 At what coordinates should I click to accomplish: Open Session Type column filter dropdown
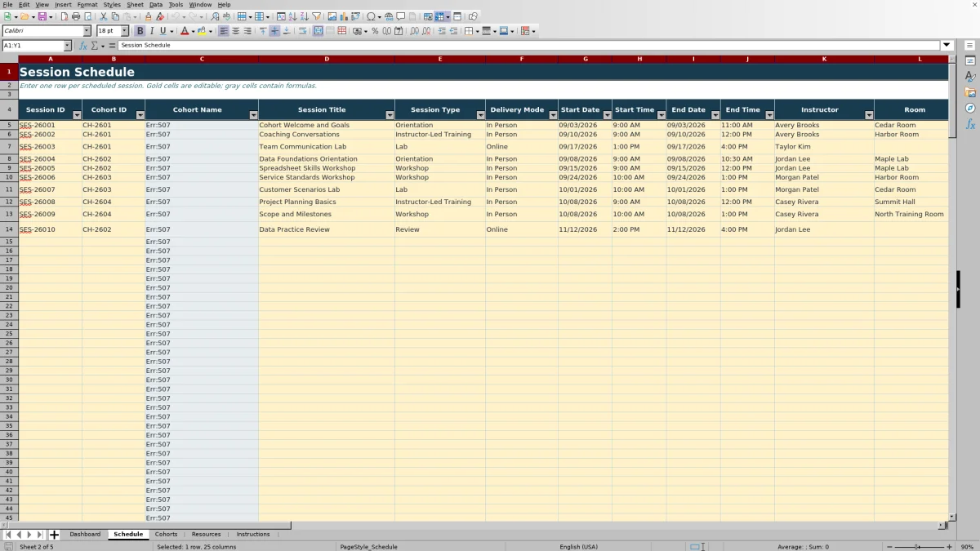coord(480,115)
